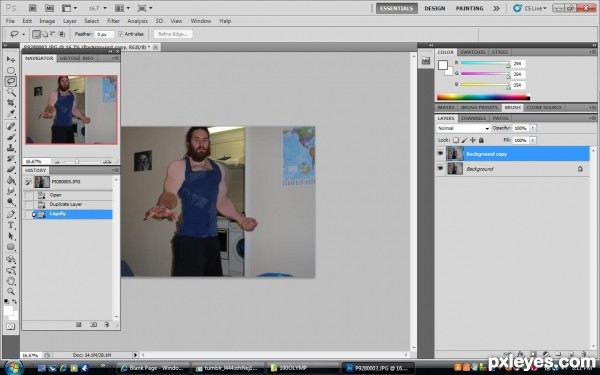Open the blending mode Normal dropdown
The height and width of the screenshot is (375, 600).
(x=463, y=128)
